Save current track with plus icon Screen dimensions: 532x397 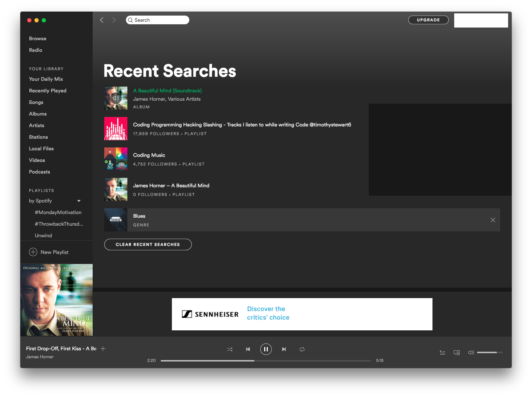[x=103, y=348]
